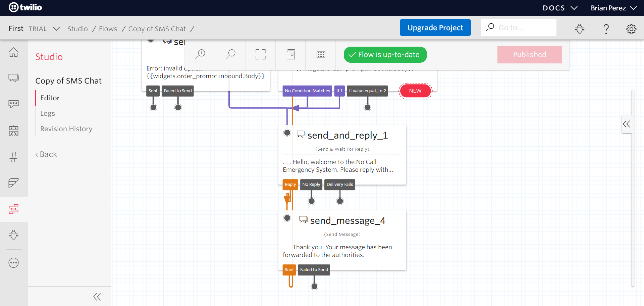Select Failed to Send on top-left widget
Image resolution: width=644 pixels, height=306 pixels.
click(x=178, y=91)
